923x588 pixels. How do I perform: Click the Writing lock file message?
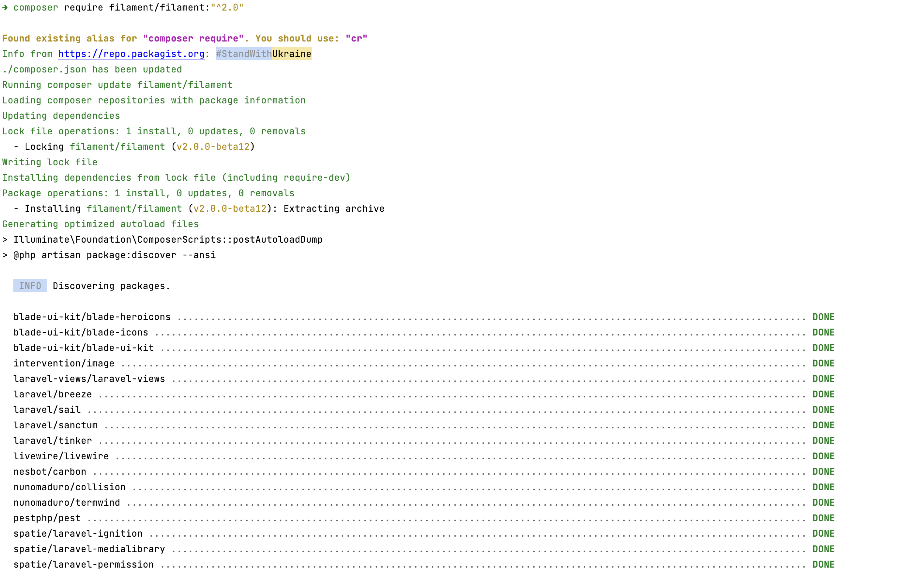pos(50,162)
